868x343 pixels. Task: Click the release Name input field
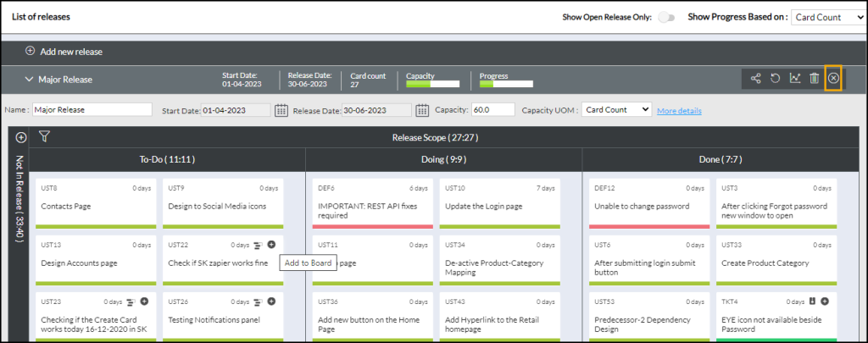[x=92, y=109]
